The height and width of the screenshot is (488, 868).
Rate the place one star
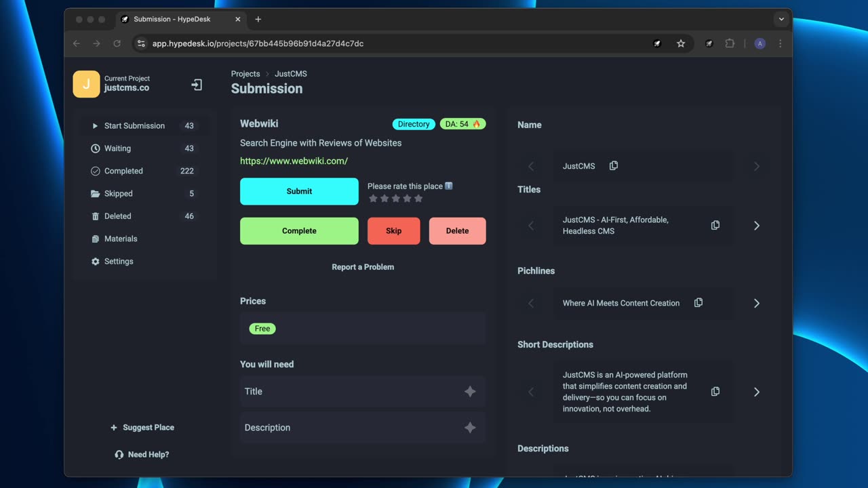373,199
